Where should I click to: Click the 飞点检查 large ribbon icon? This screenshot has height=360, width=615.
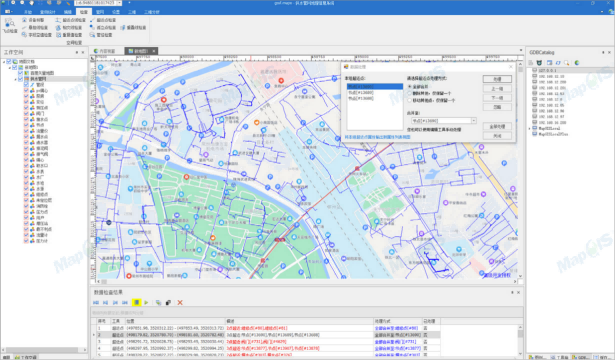click(x=9, y=24)
